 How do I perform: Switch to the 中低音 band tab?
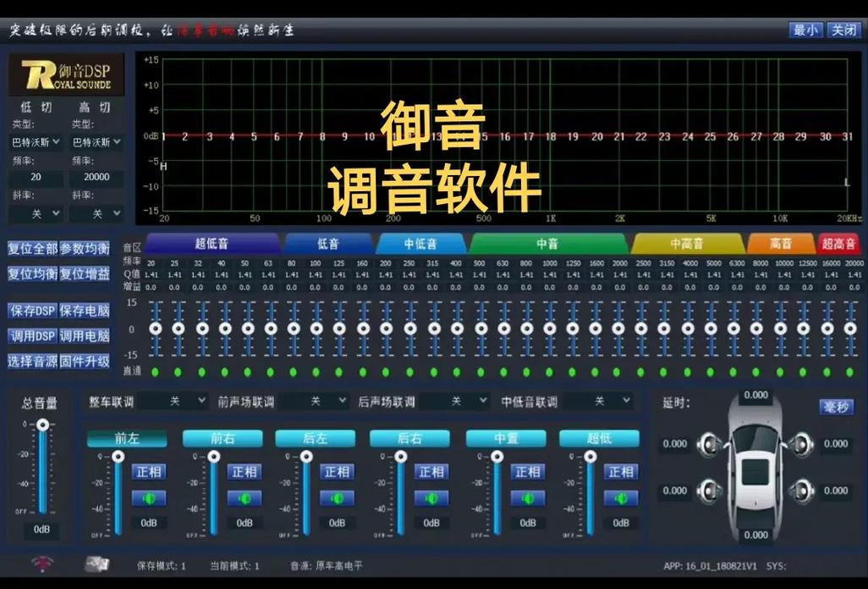(420, 244)
